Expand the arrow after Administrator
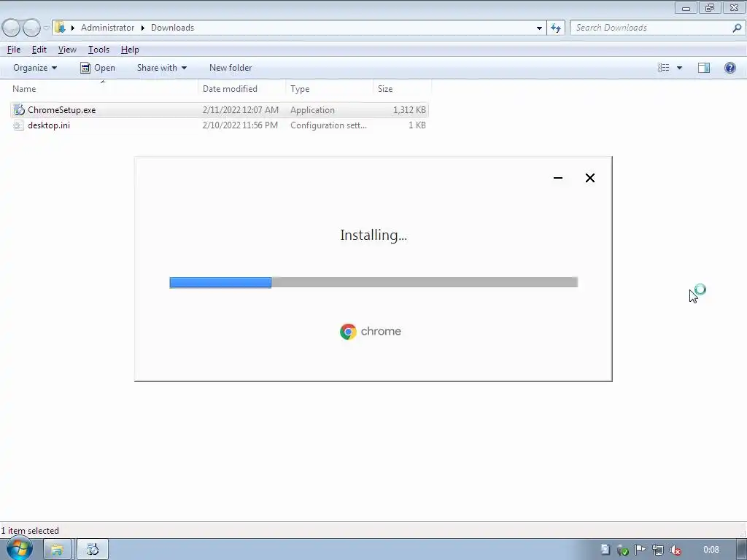 [142, 28]
